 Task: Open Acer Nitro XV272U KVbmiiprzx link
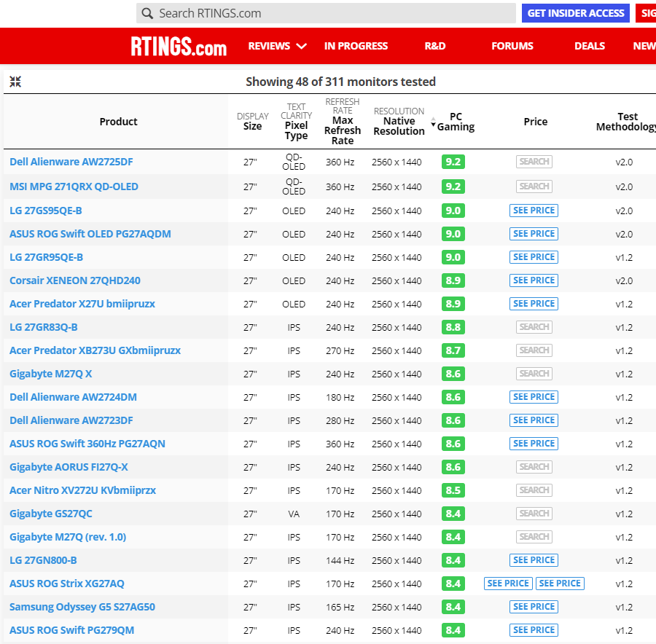83,490
